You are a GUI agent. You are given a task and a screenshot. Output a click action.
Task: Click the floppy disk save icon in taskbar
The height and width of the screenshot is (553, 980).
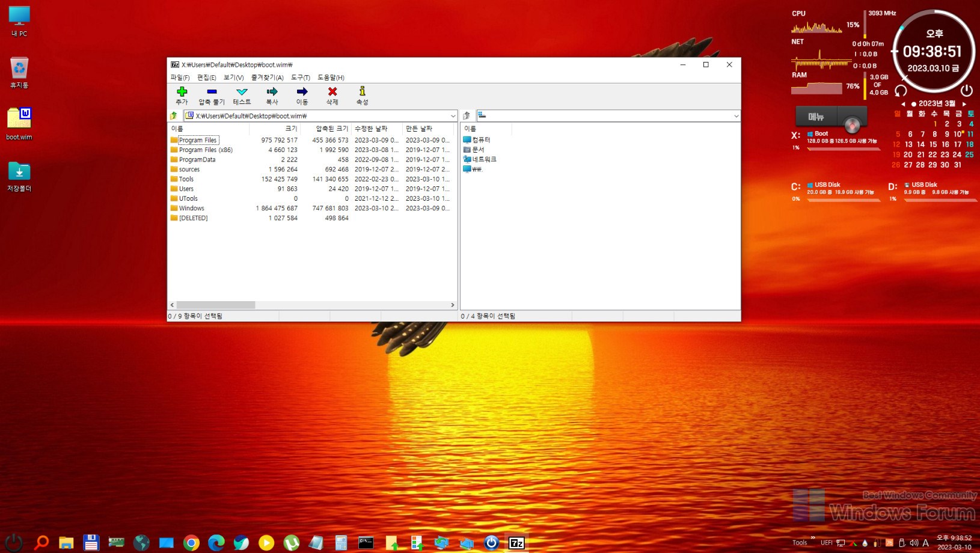coord(91,543)
